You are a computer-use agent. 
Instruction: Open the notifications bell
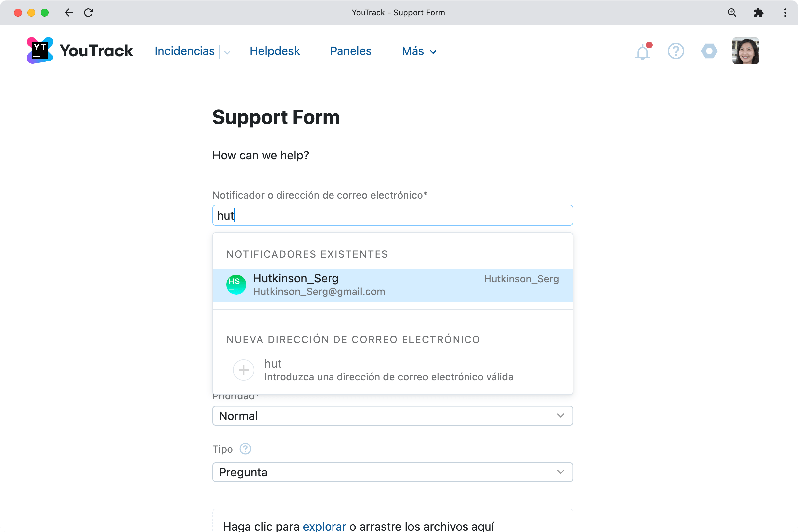pyautogui.click(x=642, y=51)
